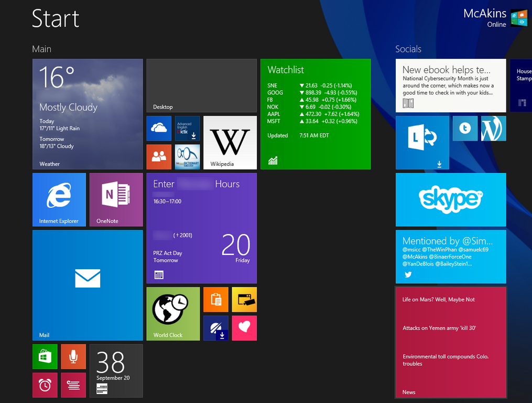Open the Sound Recorder microphone tile
Image resolution: width=532 pixels, height=403 pixels.
click(x=73, y=357)
